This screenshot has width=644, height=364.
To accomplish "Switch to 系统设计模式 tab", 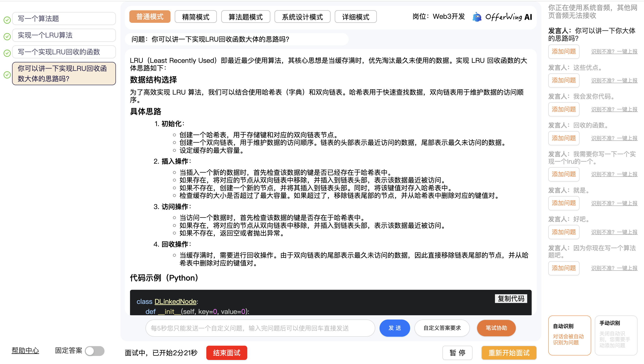I will pos(302,17).
